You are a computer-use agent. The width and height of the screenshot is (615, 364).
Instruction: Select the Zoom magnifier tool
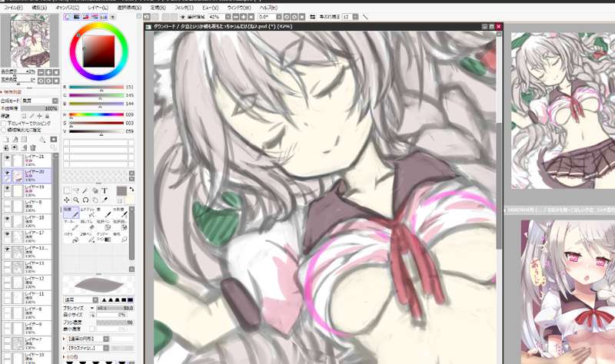click(76, 200)
